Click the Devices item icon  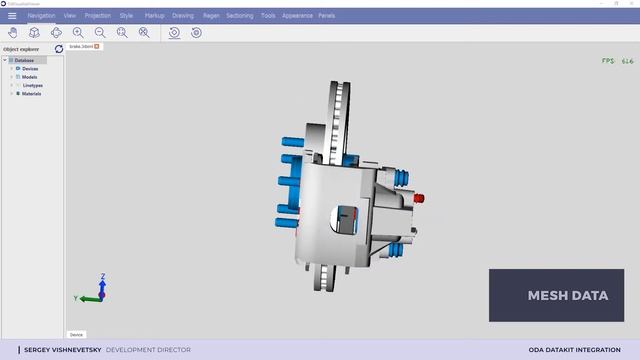point(18,69)
